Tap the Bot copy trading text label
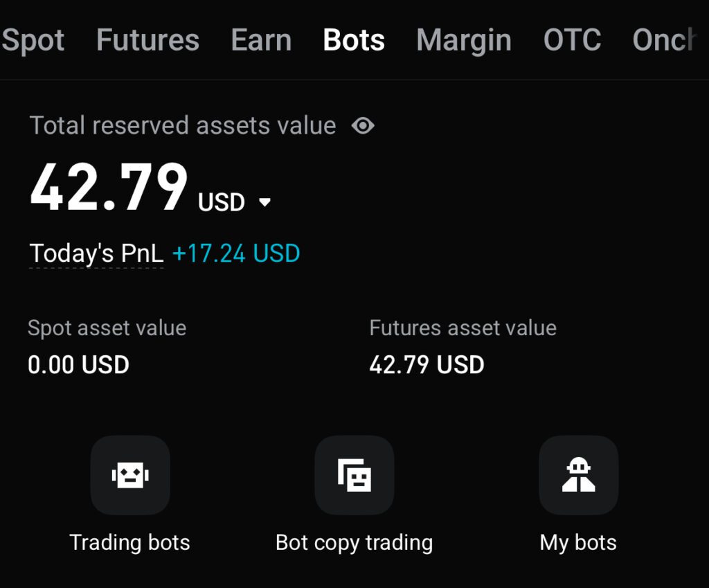 click(354, 542)
